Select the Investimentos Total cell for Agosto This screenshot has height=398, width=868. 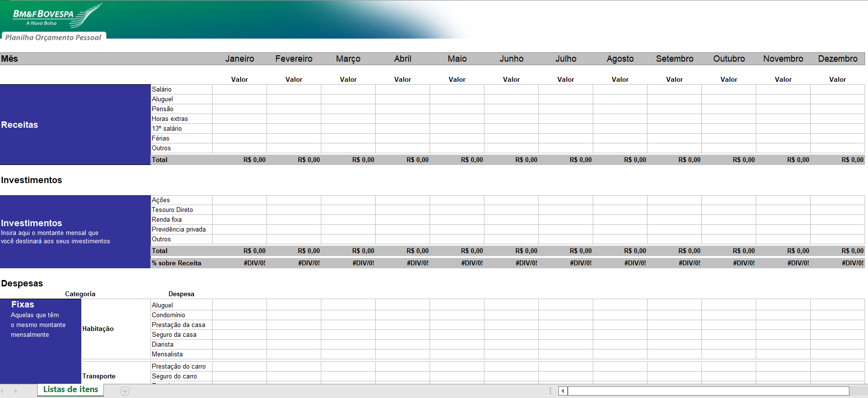pyautogui.click(x=620, y=251)
